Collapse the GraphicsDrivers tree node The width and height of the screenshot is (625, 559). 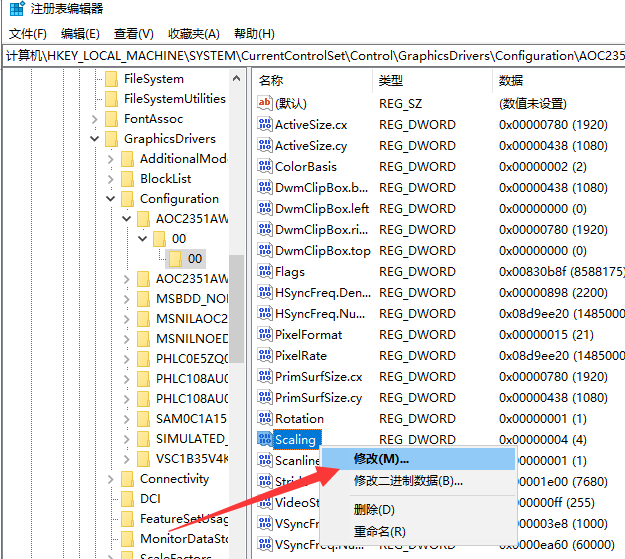95,139
